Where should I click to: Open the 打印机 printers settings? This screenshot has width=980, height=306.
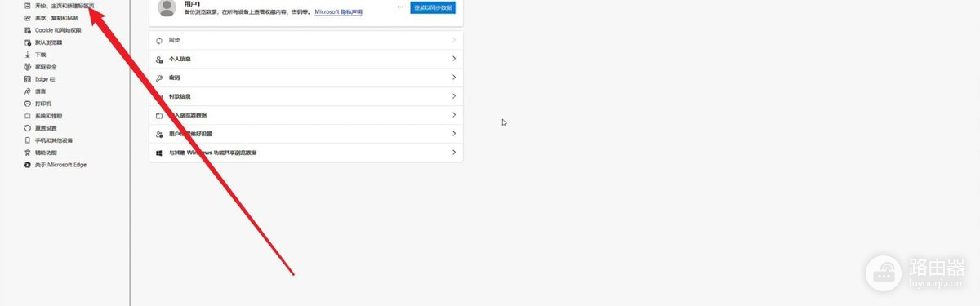(43, 104)
